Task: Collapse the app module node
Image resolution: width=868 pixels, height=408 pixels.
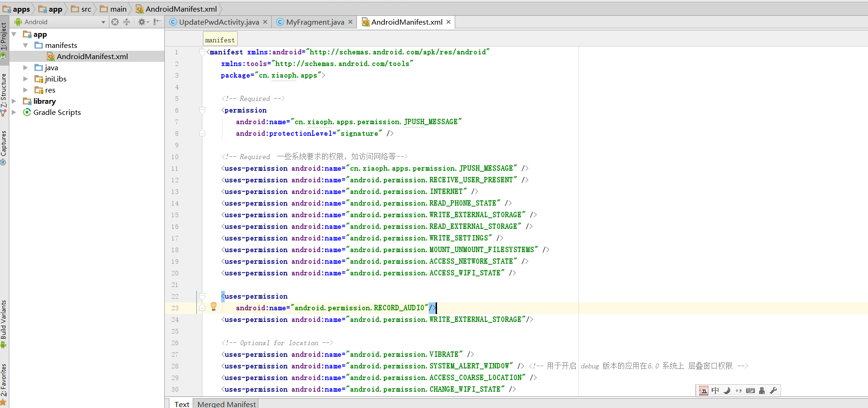Action: tap(14, 34)
